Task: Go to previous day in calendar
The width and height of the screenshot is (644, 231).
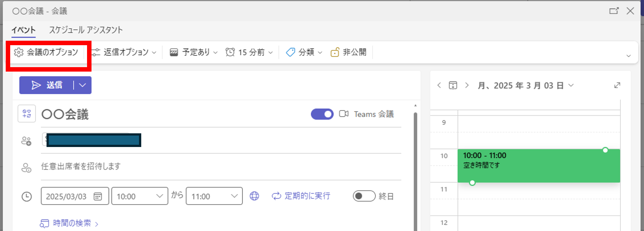Action: pyautogui.click(x=439, y=85)
